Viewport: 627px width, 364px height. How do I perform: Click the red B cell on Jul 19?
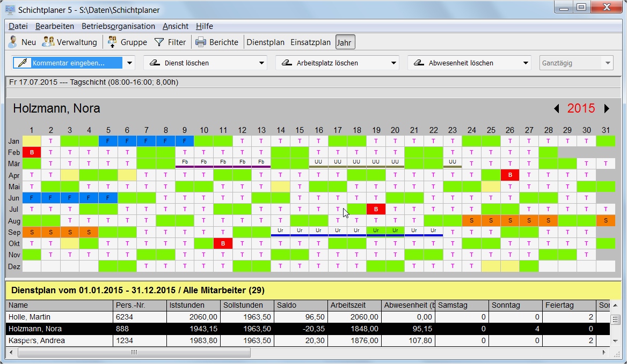(376, 209)
